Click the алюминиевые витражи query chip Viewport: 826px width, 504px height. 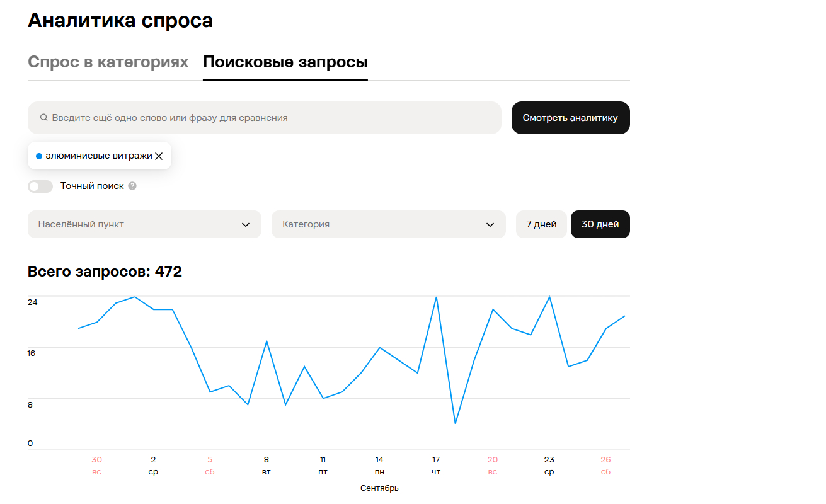pos(100,156)
